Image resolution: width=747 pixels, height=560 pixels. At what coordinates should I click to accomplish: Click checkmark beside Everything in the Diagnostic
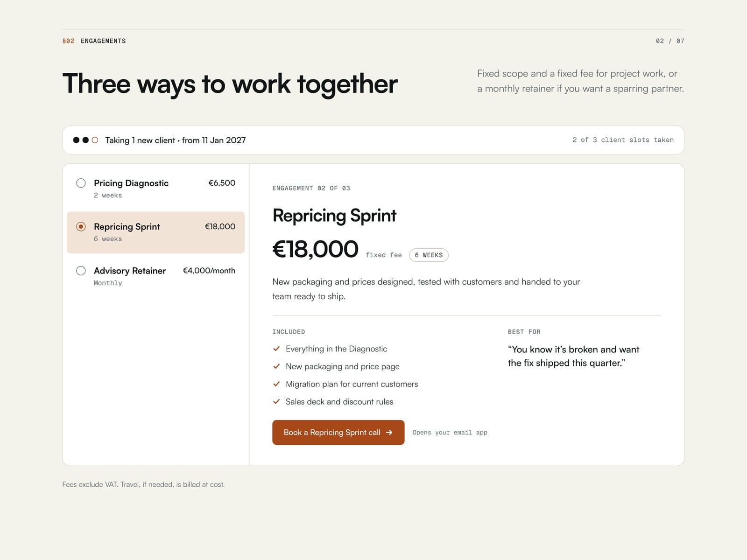(x=276, y=349)
